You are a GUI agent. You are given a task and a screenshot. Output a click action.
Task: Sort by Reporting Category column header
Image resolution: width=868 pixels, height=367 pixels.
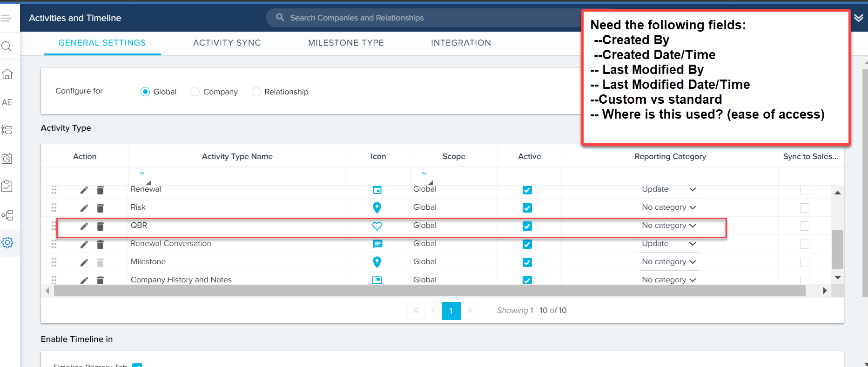(x=670, y=156)
